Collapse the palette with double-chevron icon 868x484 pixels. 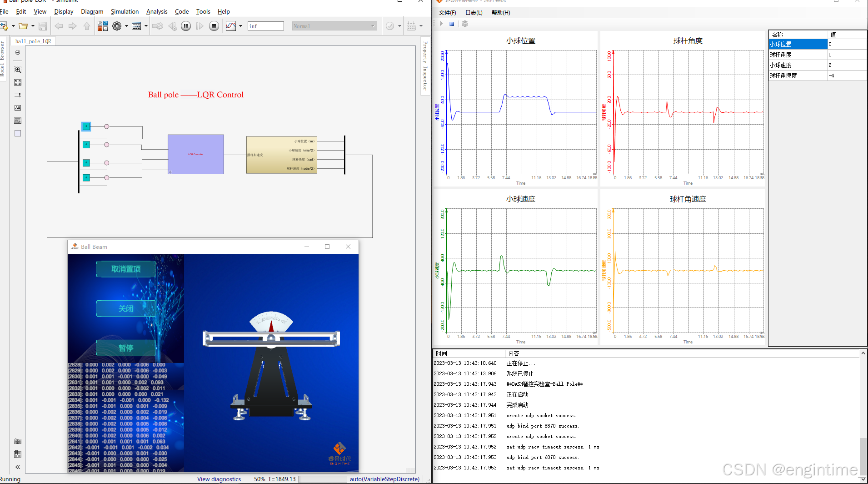[18, 467]
